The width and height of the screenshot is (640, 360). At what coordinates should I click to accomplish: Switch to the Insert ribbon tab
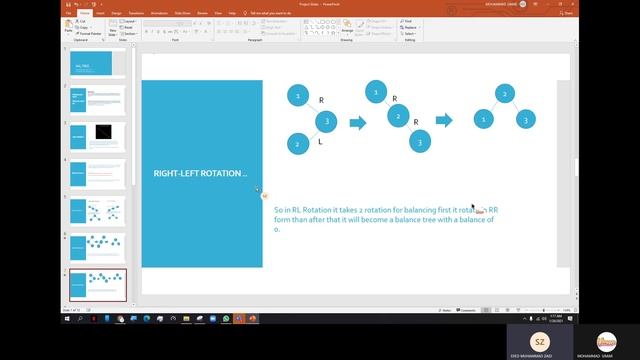pos(100,13)
